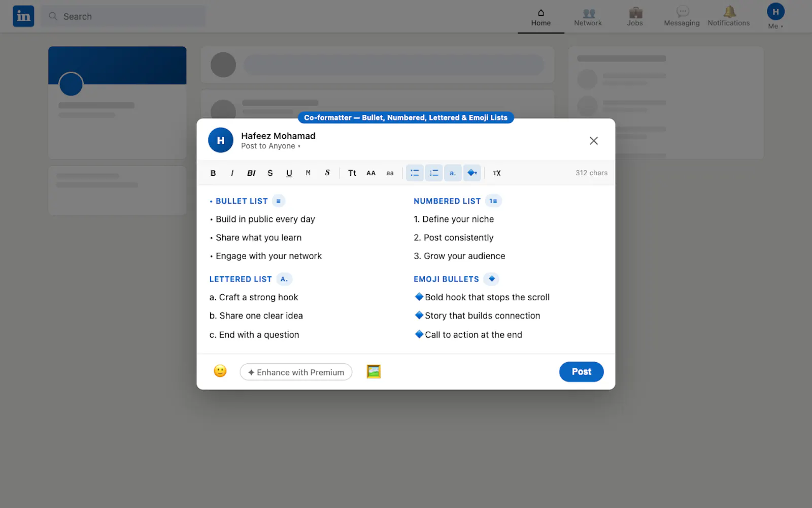Click the profile card avatar in sidebar
Screen dimensions: 812x508
point(71,84)
